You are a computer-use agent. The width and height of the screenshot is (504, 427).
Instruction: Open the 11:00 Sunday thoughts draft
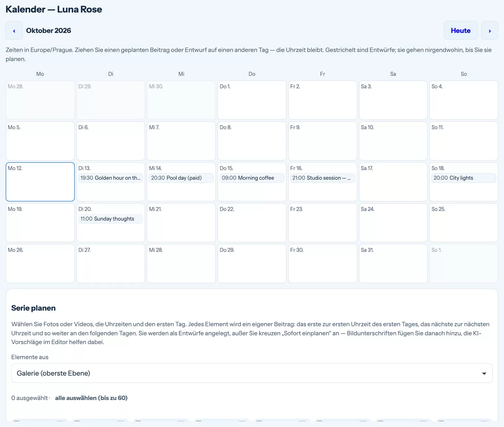pyautogui.click(x=111, y=219)
